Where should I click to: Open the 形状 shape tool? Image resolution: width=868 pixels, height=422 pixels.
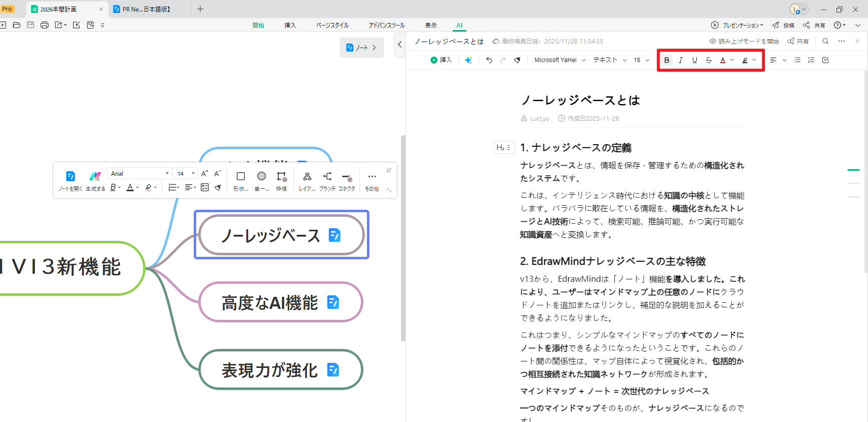tap(241, 181)
